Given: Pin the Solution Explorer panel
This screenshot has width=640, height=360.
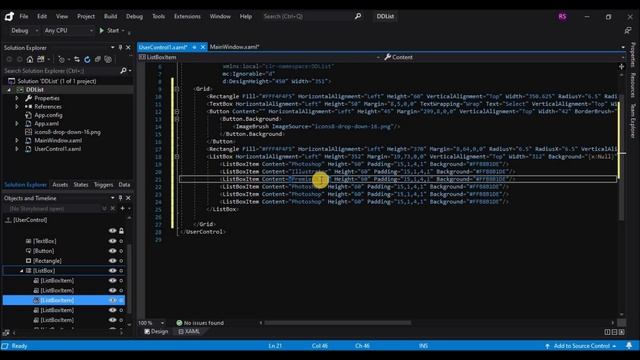Looking at the screenshot, I should click(x=120, y=48).
